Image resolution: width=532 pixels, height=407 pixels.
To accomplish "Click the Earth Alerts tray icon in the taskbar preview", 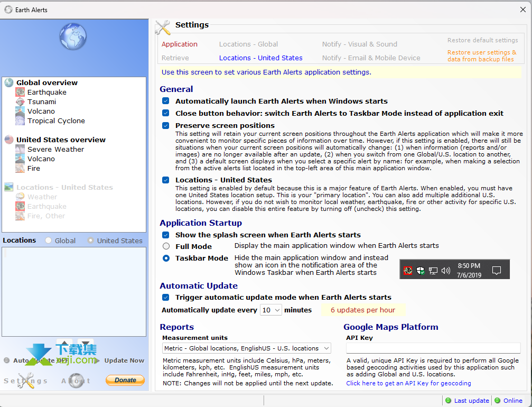I will coord(408,271).
